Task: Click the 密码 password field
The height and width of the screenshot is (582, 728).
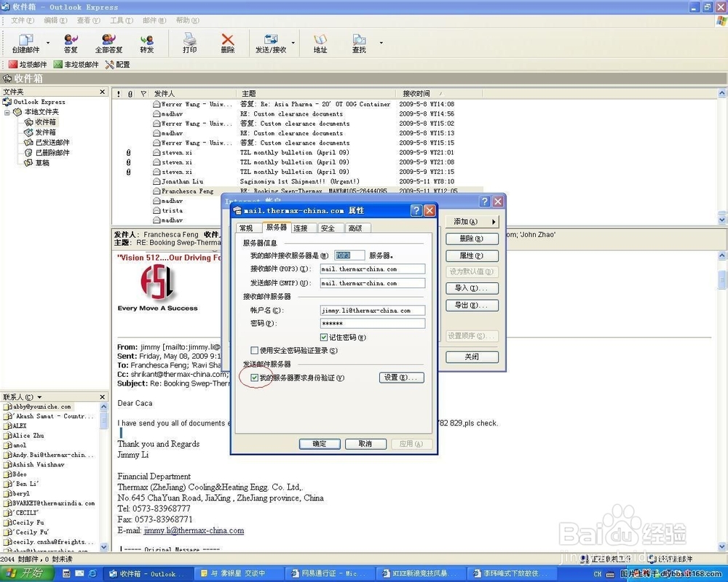Action: click(x=372, y=324)
